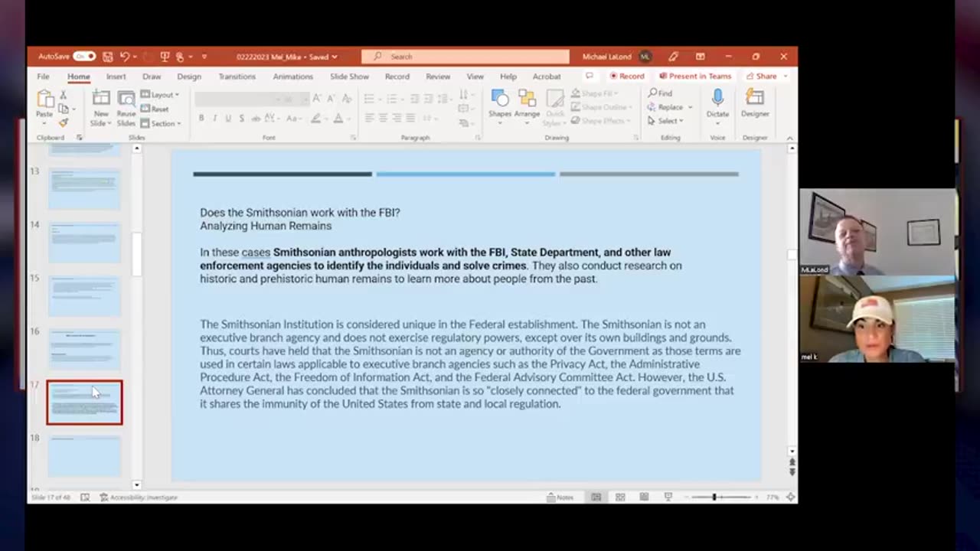
Task: Click the text highlight color pen
Action: pyautogui.click(x=315, y=119)
